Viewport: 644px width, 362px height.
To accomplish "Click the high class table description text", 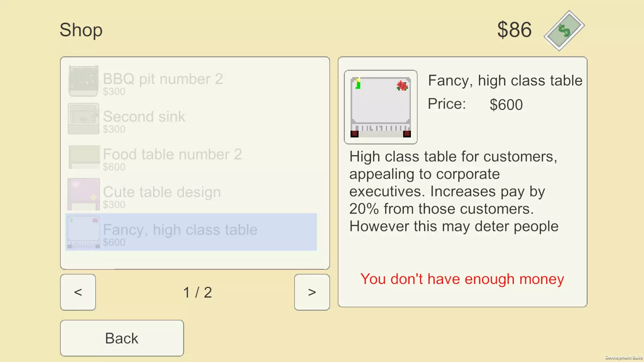I will point(454,191).
